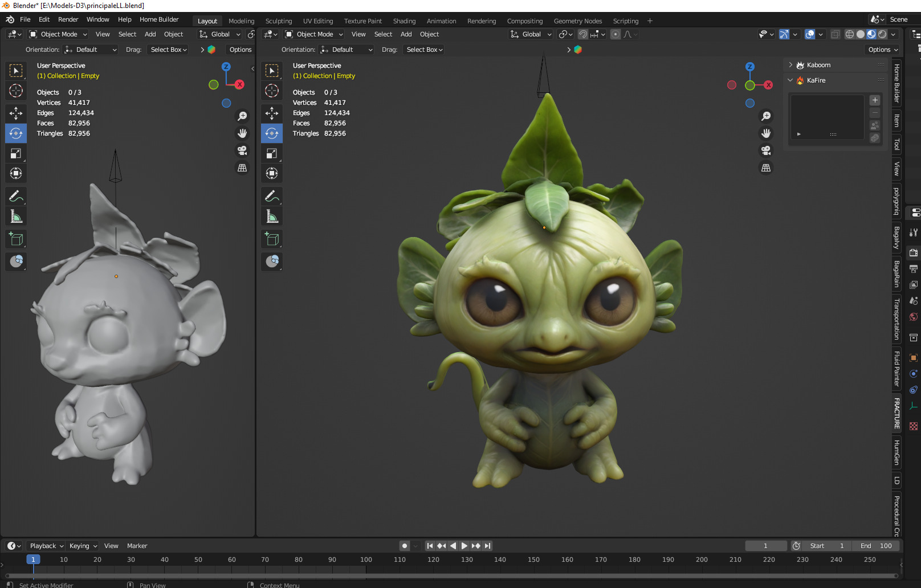921x588 pixels.
Task: Open Default orientation dropdown in right viewport
Action: pos(347,50)
